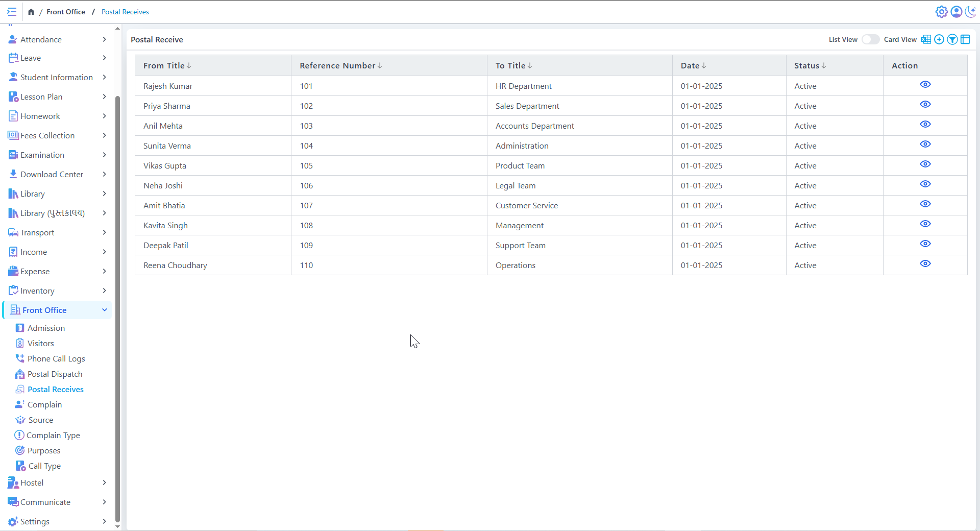Viewport: 980px width, 531px height.
Task: Open the settings gear in the header
Action: pyautogui.click(x=941, y=12)
